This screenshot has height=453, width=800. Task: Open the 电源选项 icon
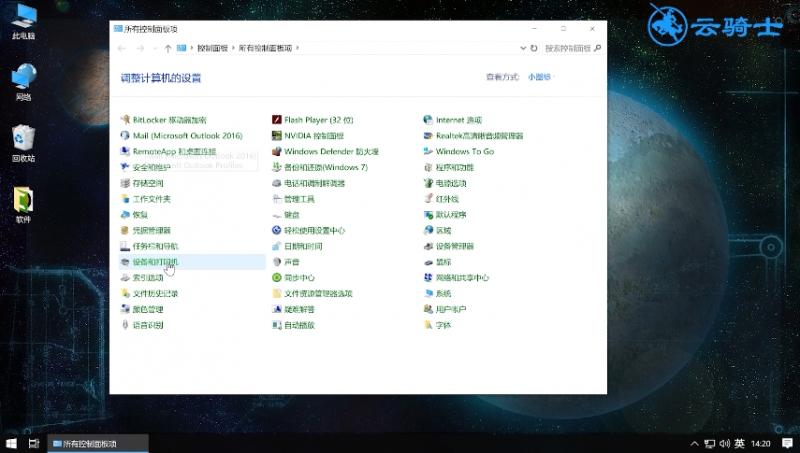(428, 183)
